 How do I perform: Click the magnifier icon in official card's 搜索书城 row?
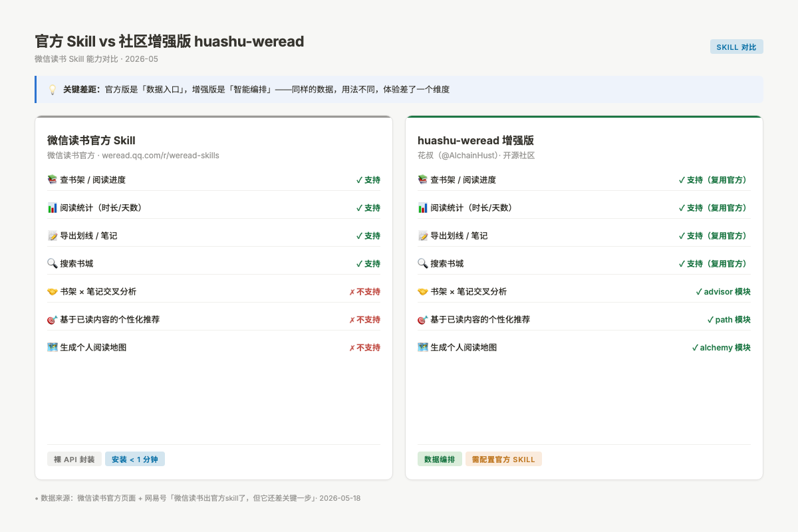pyautogui.click(x=53, y=263)
